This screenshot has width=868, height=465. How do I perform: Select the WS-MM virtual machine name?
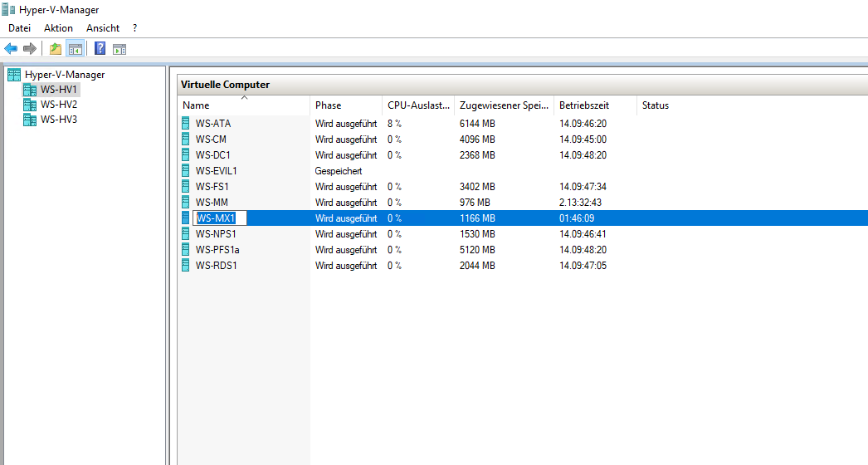coord(212,203)
